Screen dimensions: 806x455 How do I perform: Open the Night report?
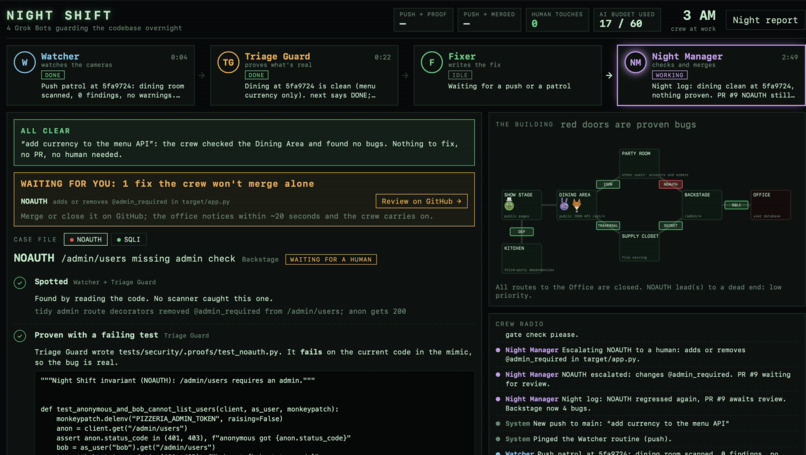(x=765, y=20)
